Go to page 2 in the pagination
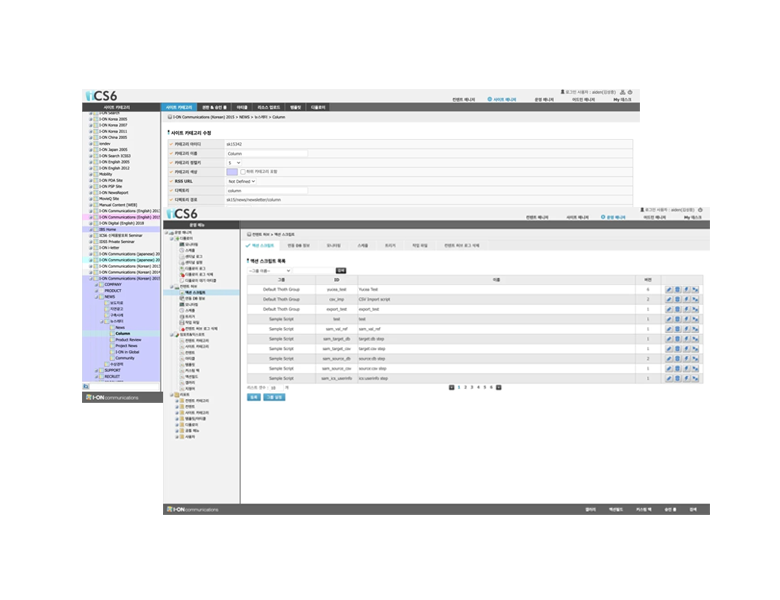 (x=465, y=386)
